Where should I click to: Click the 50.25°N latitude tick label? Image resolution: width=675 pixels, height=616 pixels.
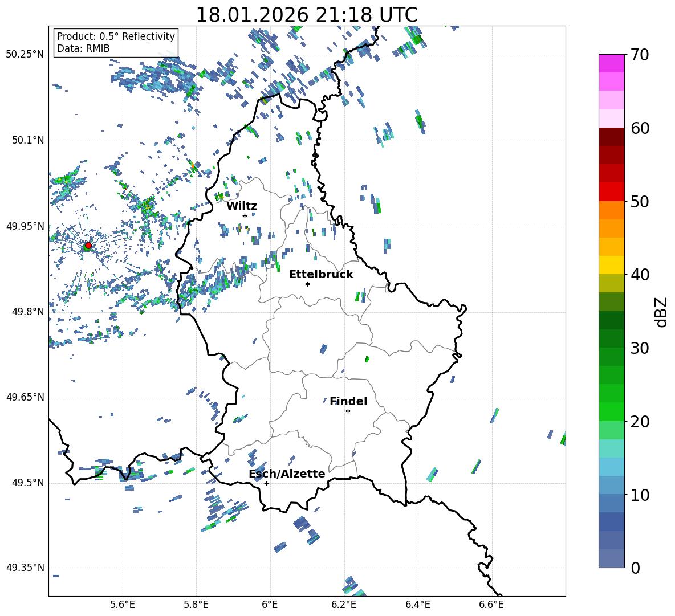[25, 55]
